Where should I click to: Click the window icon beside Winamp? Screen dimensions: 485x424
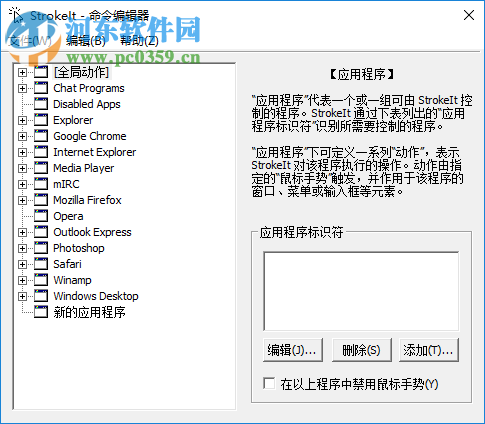[x=41, y=280]
